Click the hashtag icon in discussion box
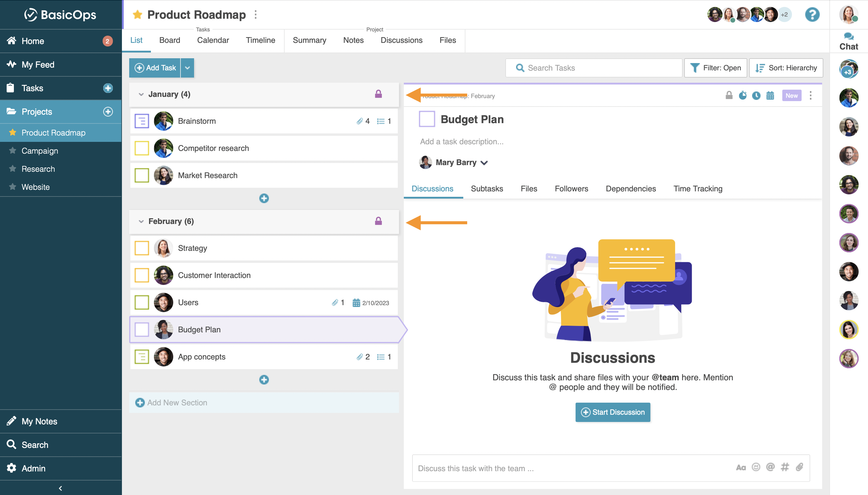The height and width of the screenshot is (495, 868). tap(784, 467)
